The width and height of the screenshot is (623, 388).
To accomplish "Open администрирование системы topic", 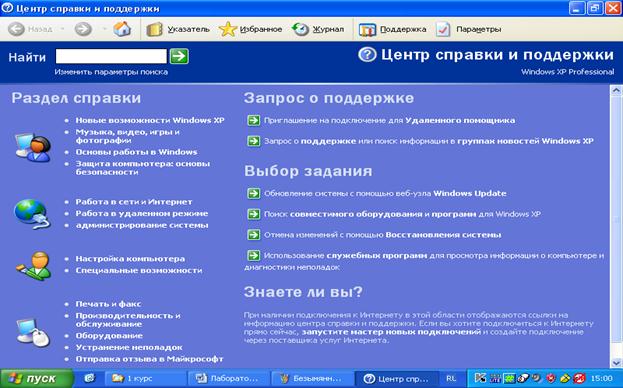I will [x=142, y=225].
